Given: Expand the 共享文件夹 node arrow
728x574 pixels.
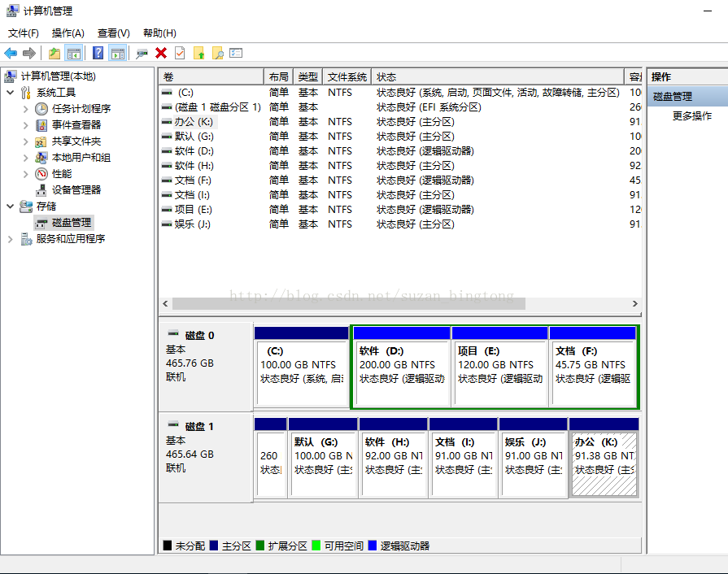Looking at the screenshot, I should (25, 141).
